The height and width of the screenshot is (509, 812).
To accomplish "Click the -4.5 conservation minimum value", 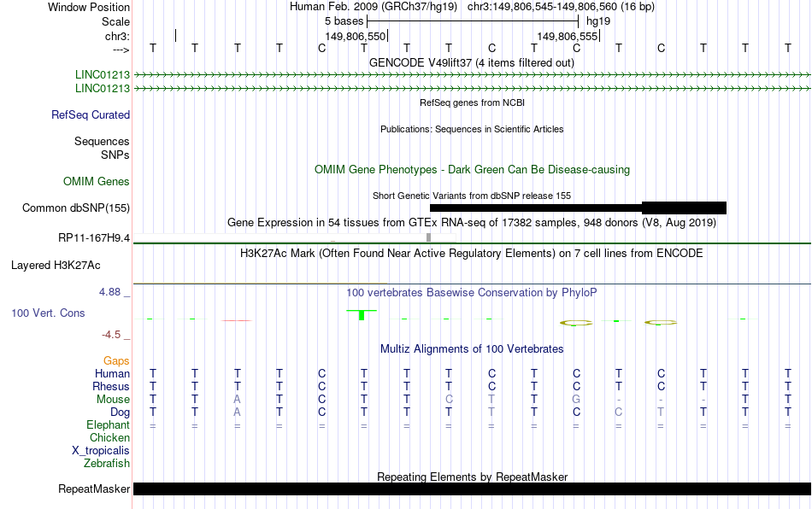I will pos(111,335).
